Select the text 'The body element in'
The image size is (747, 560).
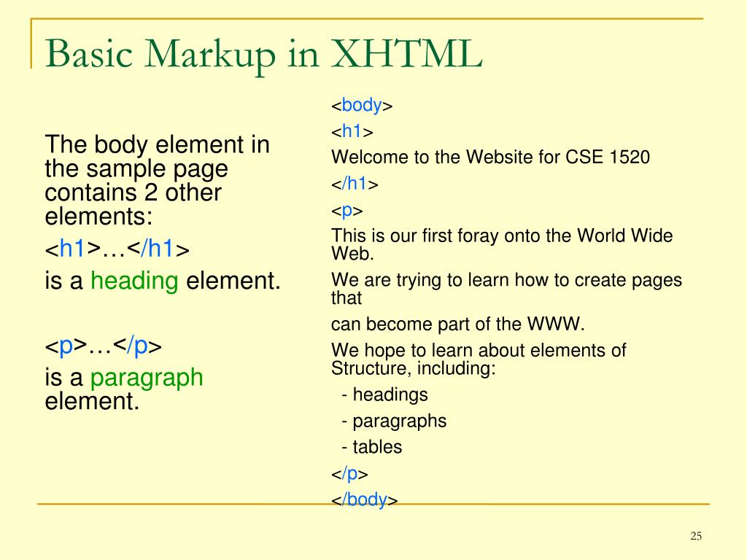[x=158, y=145]
